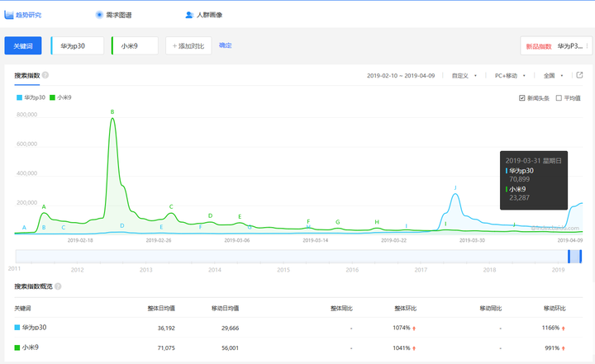
Task: Open help icon next to 搜索指数
Action: pyautogui.click(x=45, y=75)
